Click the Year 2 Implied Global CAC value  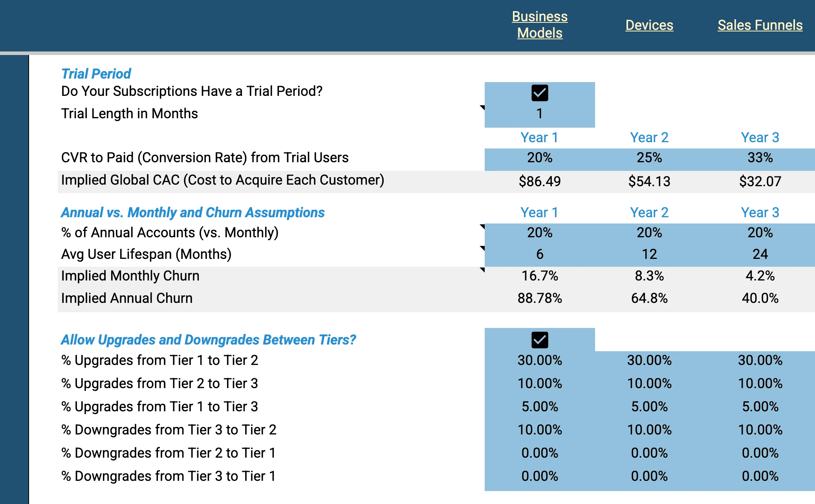point(649,181)
